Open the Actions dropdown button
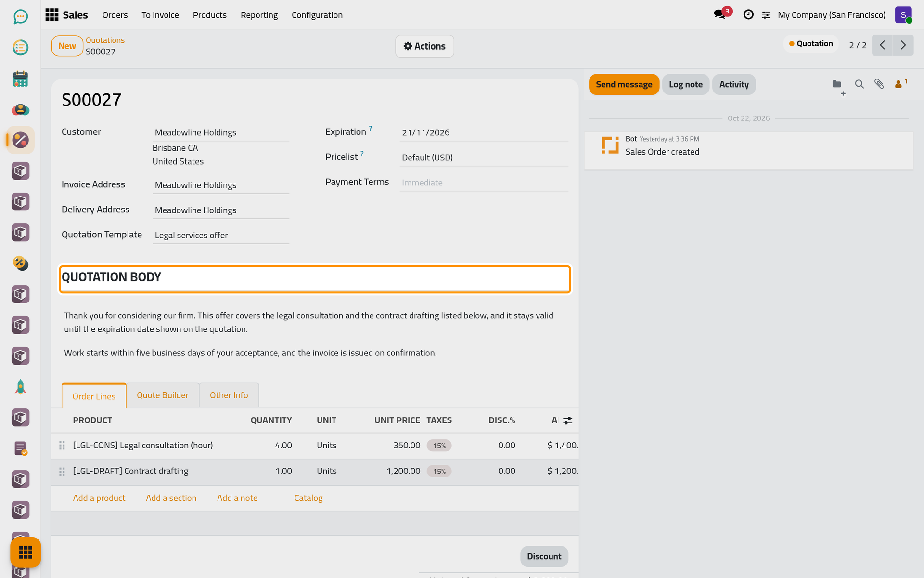Image resolution: width=924 pixels, height=578 pixels. click(424, 46)
